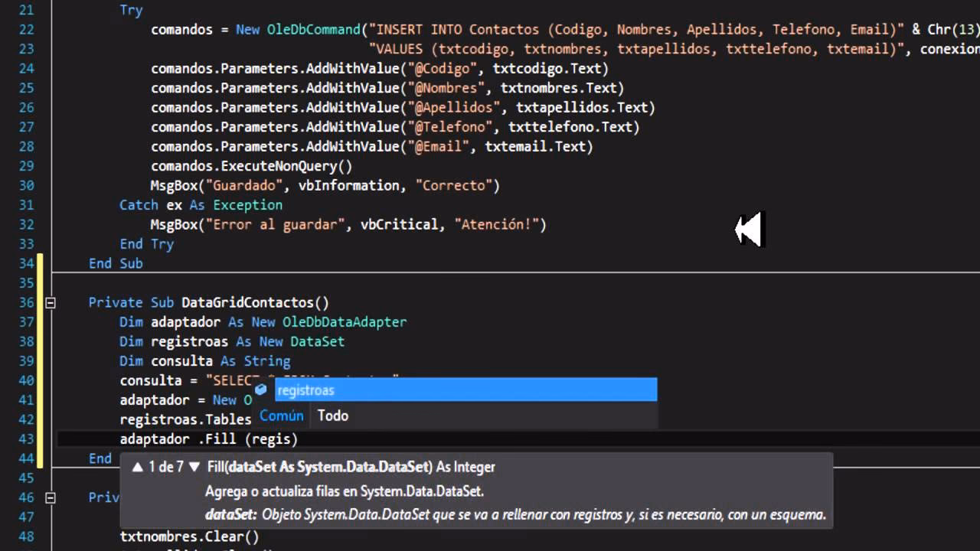Click line number 22 in the margin

(x=25, y=29)
